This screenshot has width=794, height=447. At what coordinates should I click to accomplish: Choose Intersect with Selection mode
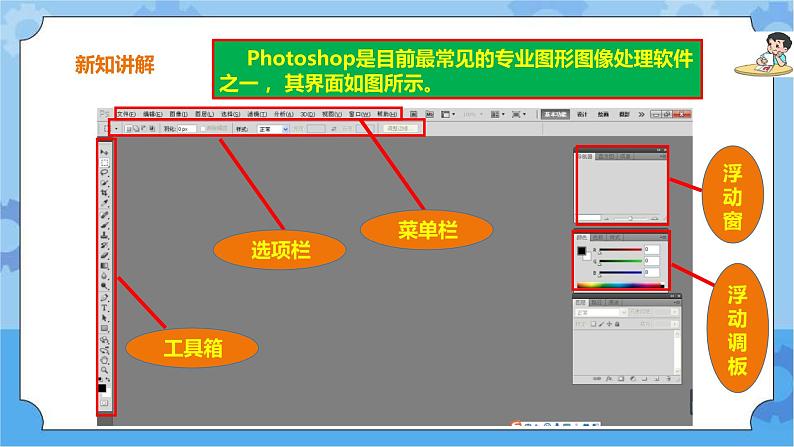(151, 129)
